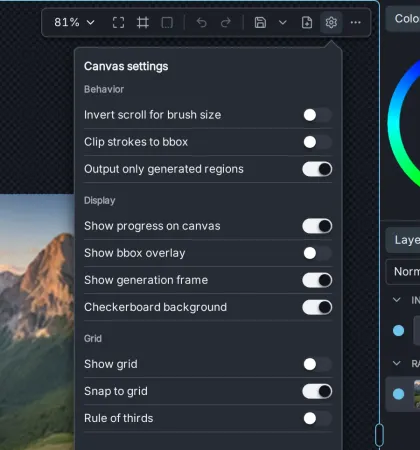Collapse the first layer group chevron
Screen dimensions: 420x450
click(x=396, y=300)
